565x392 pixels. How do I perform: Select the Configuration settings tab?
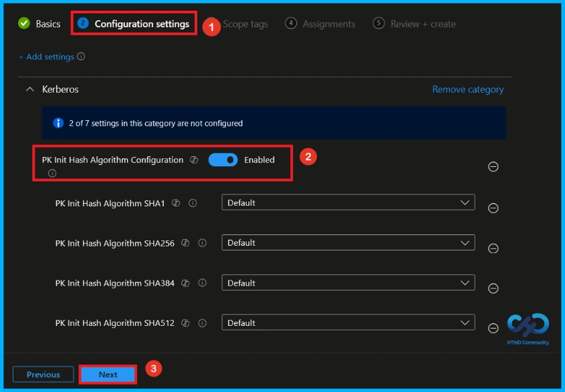pyautogui.click(x=134, y=24)
